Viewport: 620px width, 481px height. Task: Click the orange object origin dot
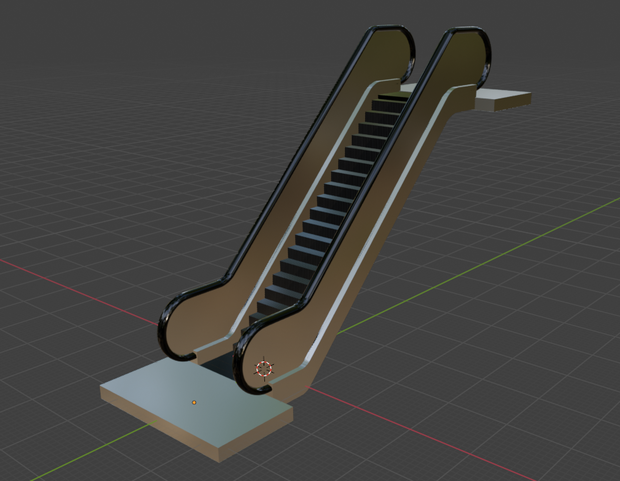[x=194, y=402]
